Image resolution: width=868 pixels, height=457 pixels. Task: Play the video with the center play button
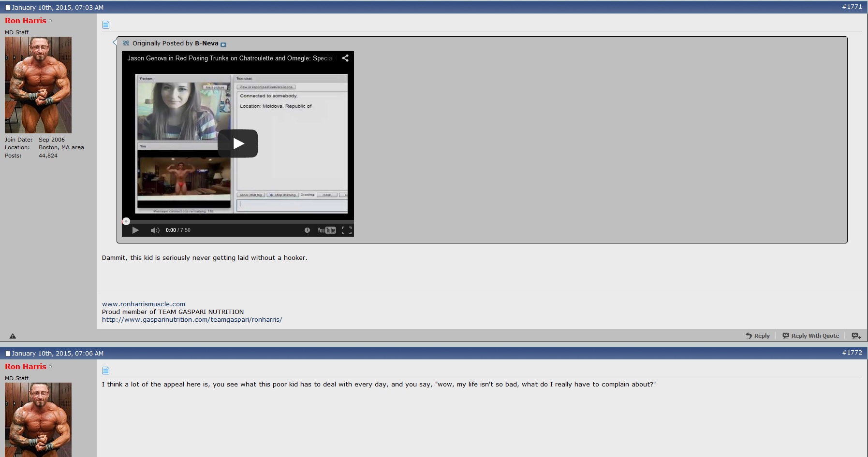(x=238, y=143)
